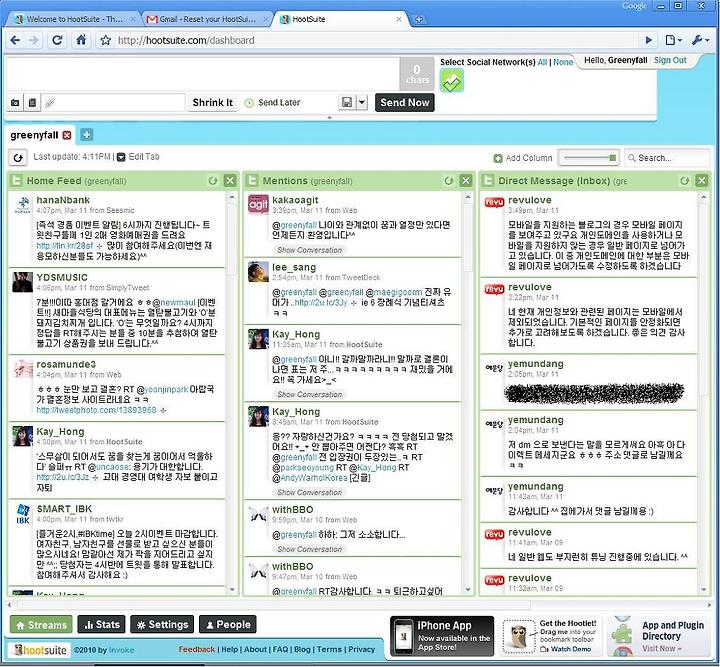Open the drafts dropdown arrow next to save
The width and height of the screenshot is (720, 667).
point(362,102)
